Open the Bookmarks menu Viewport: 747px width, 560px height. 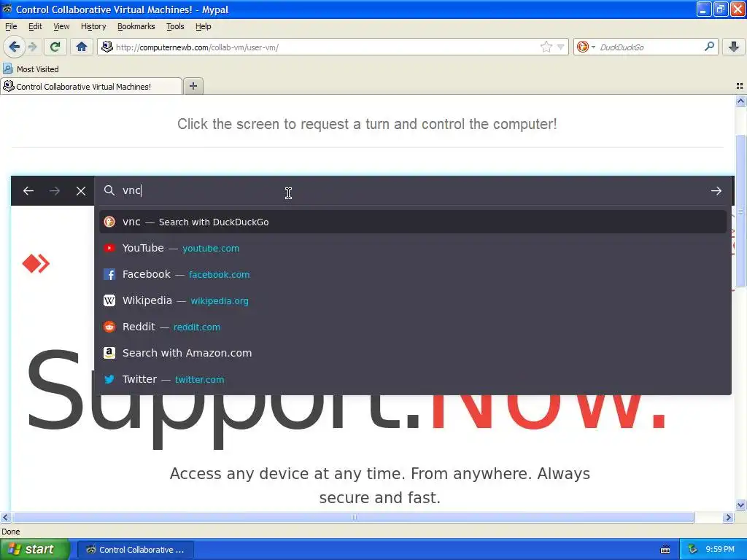pyautogui.click(x=136, y=26)
